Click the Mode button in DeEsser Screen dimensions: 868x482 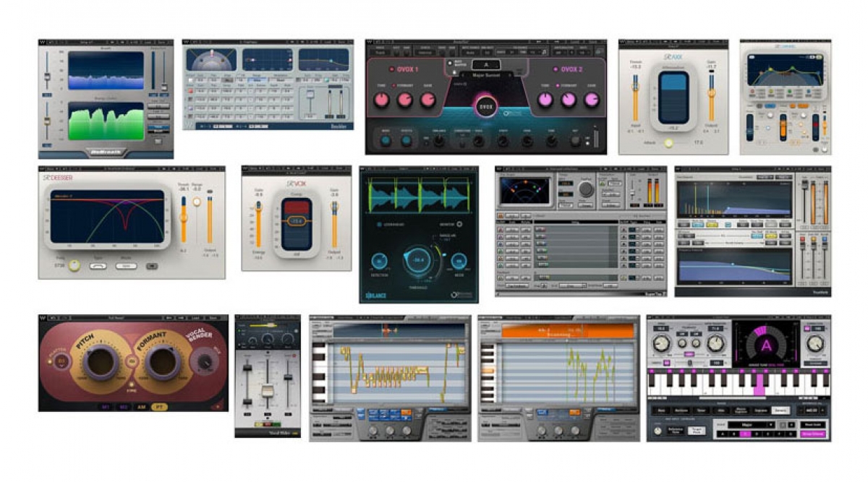tap(126, 265)
